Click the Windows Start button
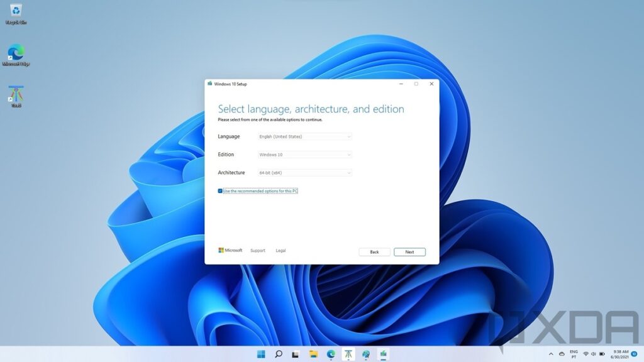This screenshot has width=644, height=362. pyautogui.click(x=261, y=354)
